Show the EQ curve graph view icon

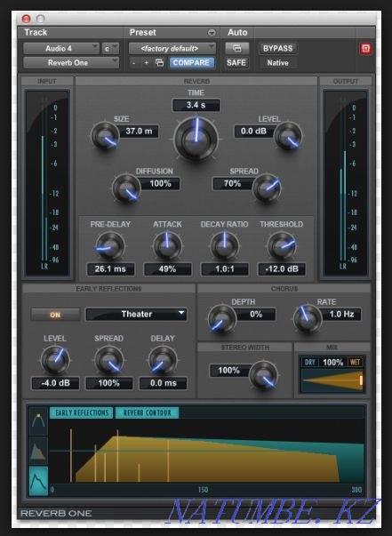pyautogui.click(x=38, y=421)
